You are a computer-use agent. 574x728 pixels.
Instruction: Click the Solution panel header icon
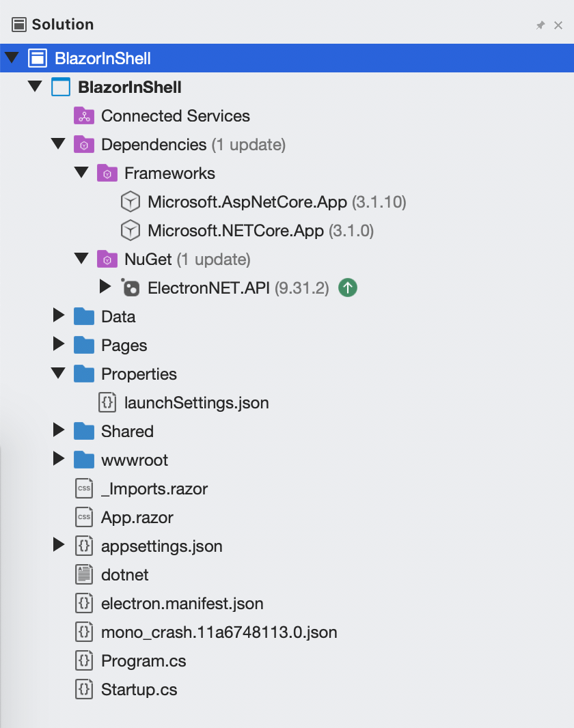[19, 25]
